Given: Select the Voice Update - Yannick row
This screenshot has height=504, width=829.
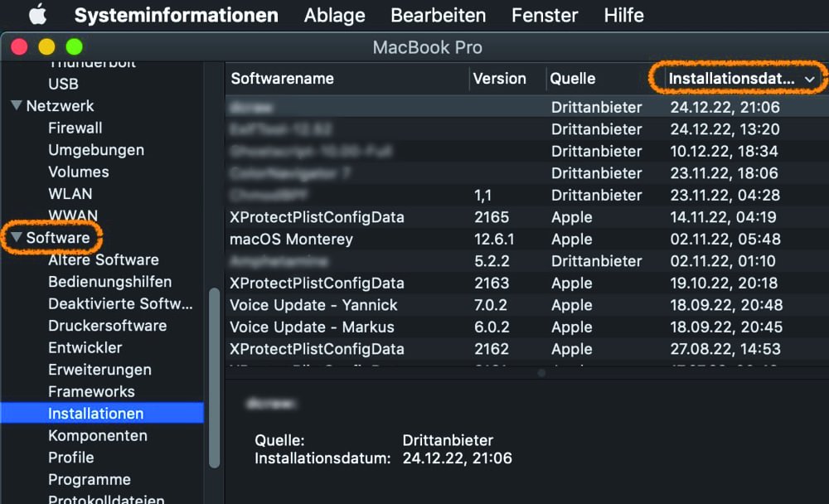Looking at the screenshot, I should coord(313,305).
